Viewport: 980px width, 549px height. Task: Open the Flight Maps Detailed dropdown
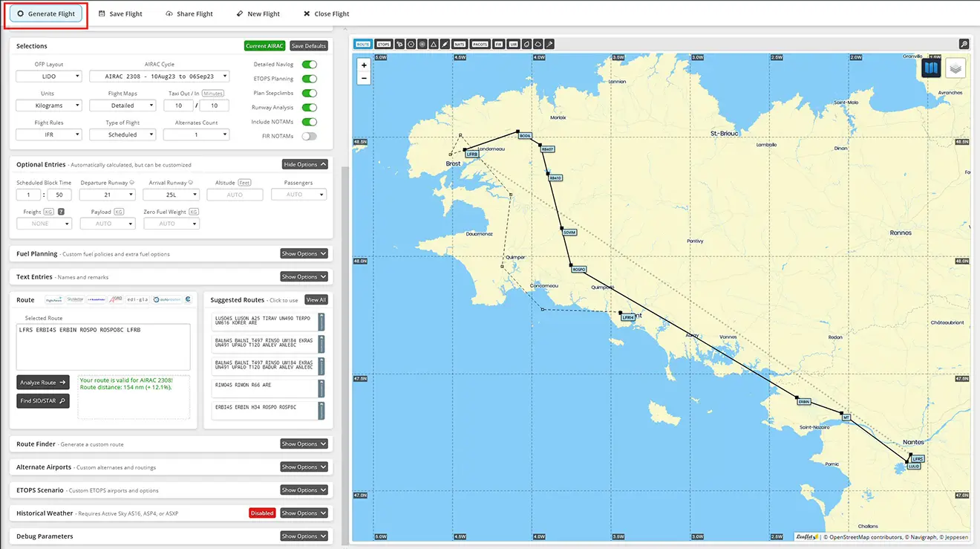coord(122,105)
